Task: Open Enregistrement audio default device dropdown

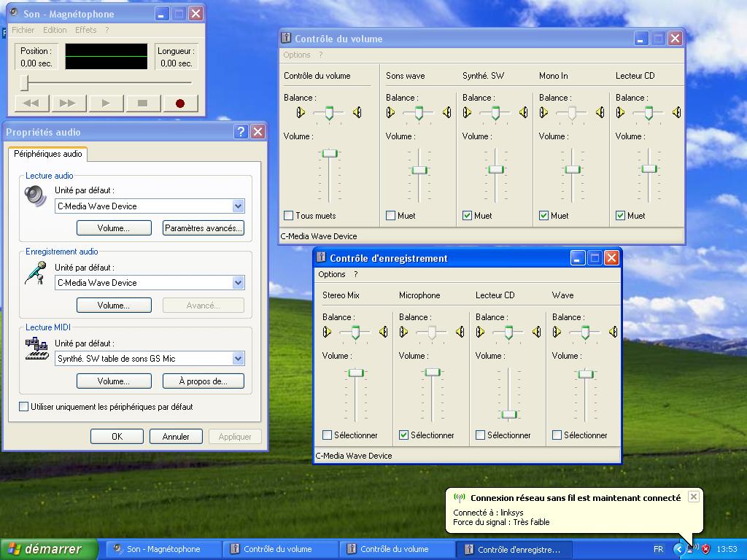Action: (x=238, y=283)
